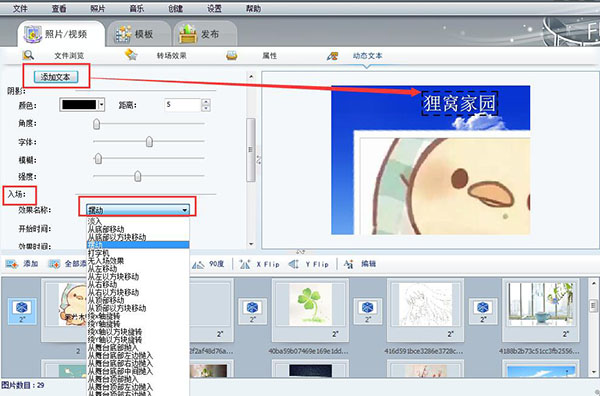This screenshot has height=396, width=600.
Task: Select 淡入 from the effect list
Action: point(138,221)
